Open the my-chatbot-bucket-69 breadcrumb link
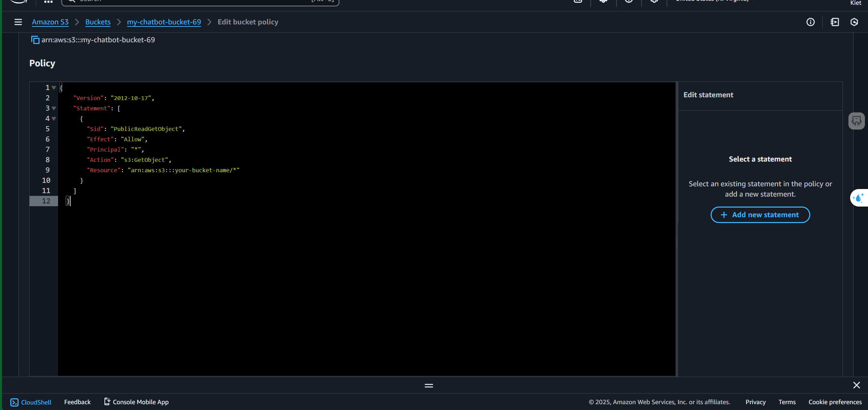Viewport: 868px width, 410px height. tap(164, 22)
